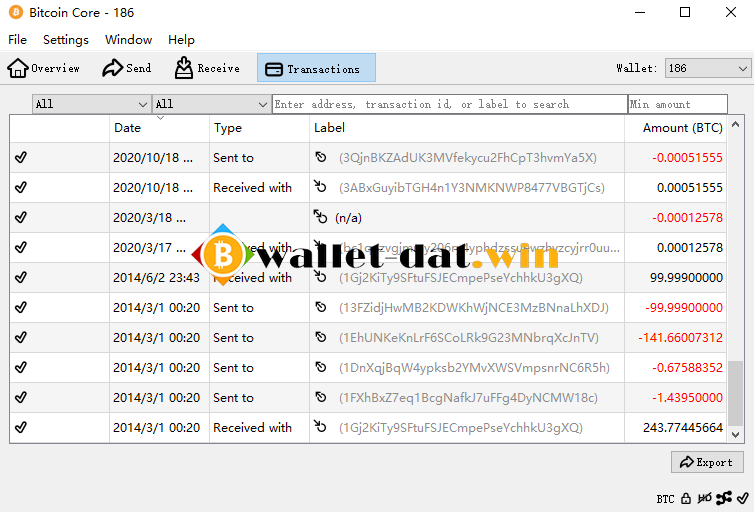
Task: Click sent icon beside address 1DnXqjBqW4ypksb2YMvXWSVmpsnrNC6R5h
Action: click(x=321, y=367)
